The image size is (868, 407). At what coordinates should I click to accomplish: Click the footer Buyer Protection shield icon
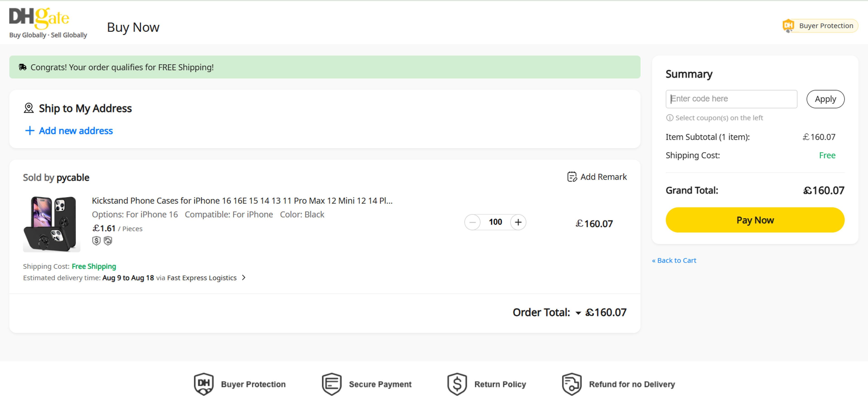tap(203, 384)
